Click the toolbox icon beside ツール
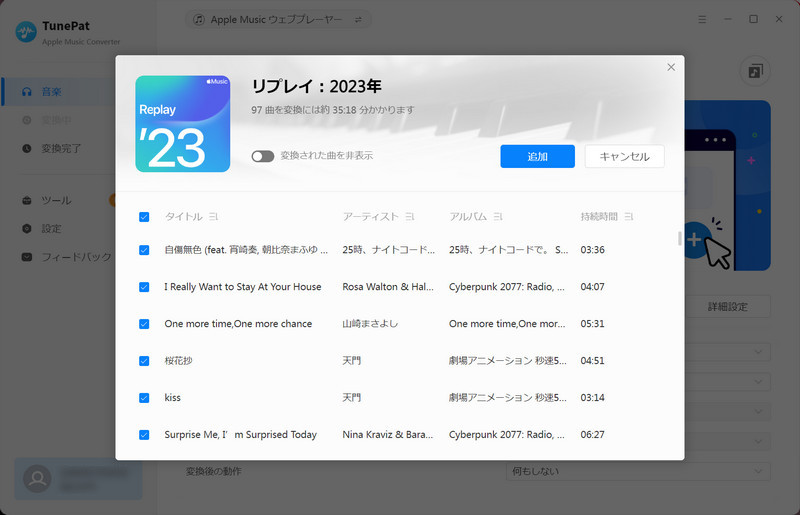The height and width of the screenshot is (515, 800). click(x=27, y=201)
